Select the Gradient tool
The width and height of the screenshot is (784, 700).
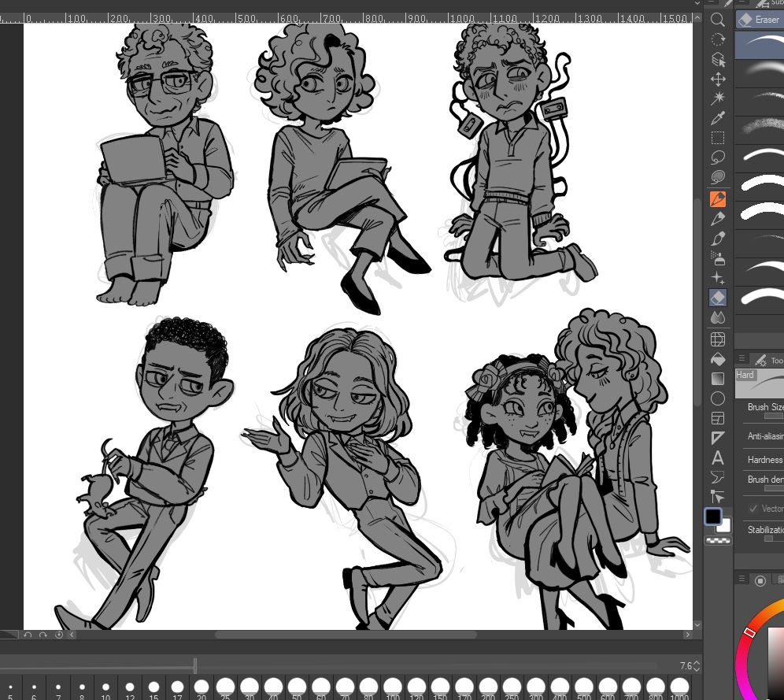(718, 379)
